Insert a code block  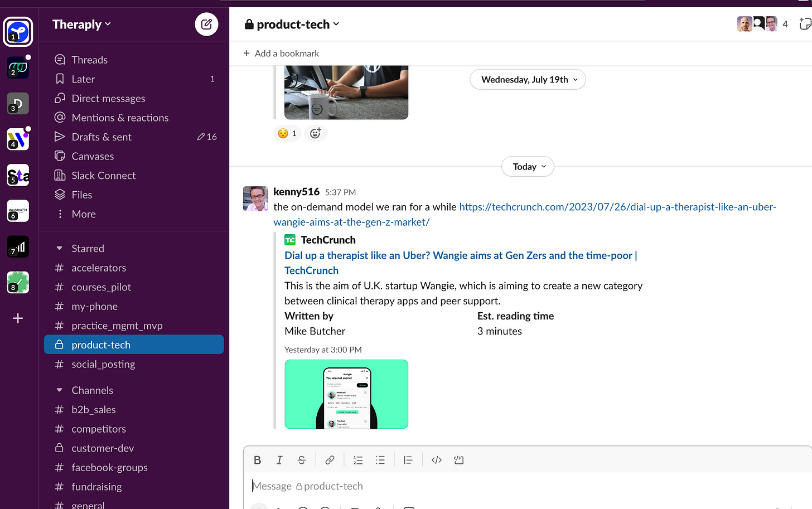tap(459, 460)
